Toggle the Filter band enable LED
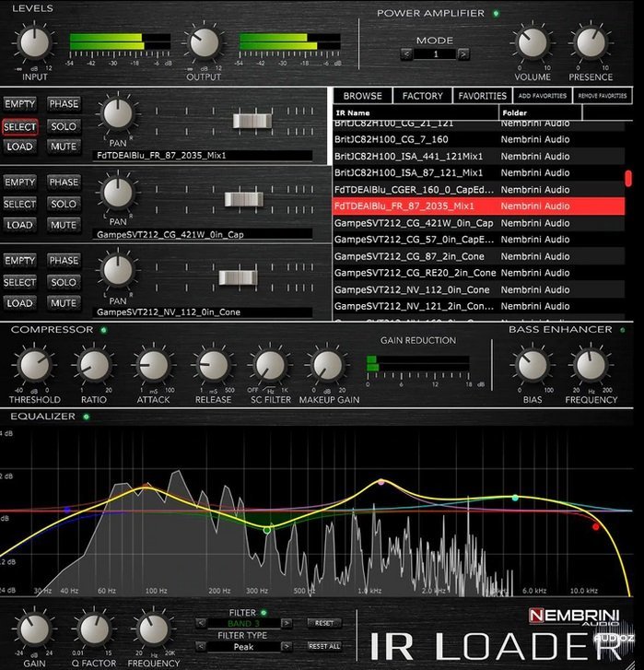Screen dimensions: 644x670 tap(263, 613)
